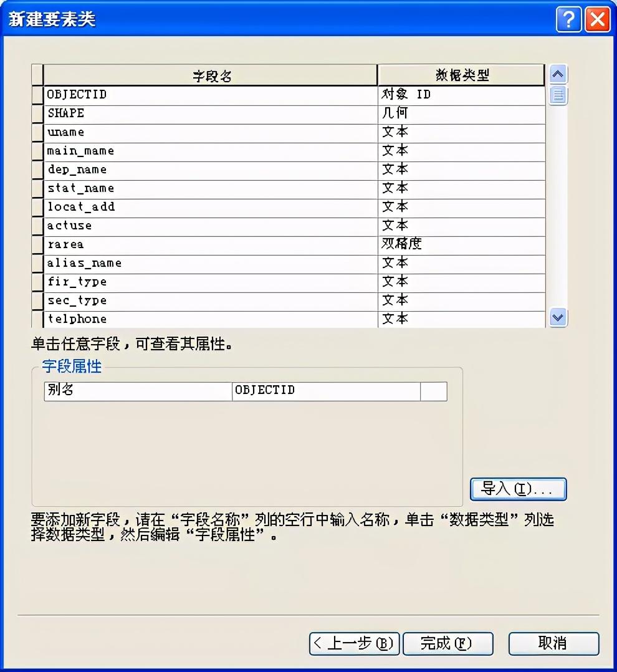This screenshot has height=672, width=617.
Task: Click the 完成(F) finish button
Action: pos(447,644)
